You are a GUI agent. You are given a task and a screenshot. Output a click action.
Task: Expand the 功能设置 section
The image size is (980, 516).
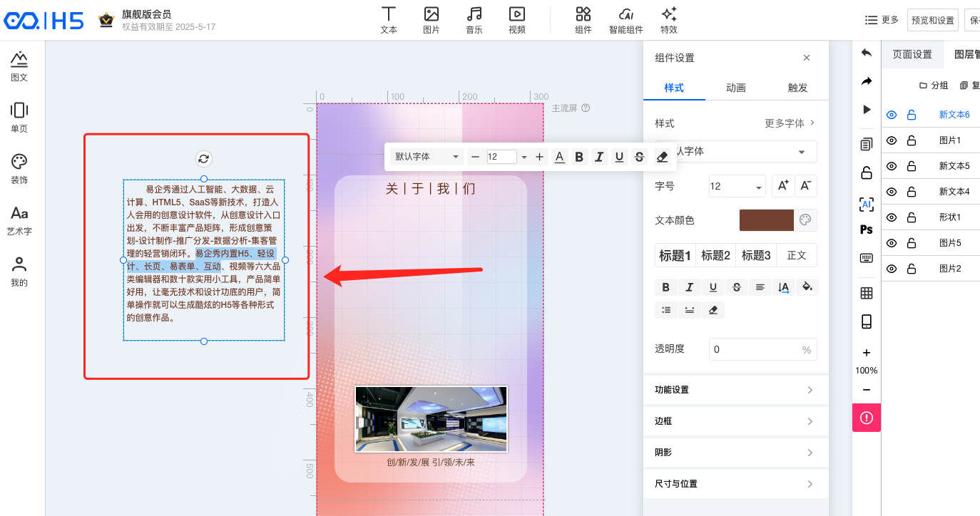tap(736, 390)
